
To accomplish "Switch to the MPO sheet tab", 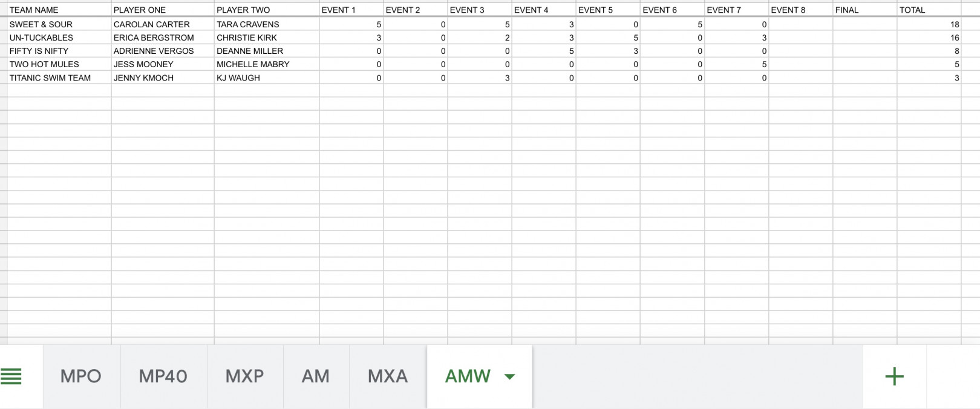I will (81, 376).
